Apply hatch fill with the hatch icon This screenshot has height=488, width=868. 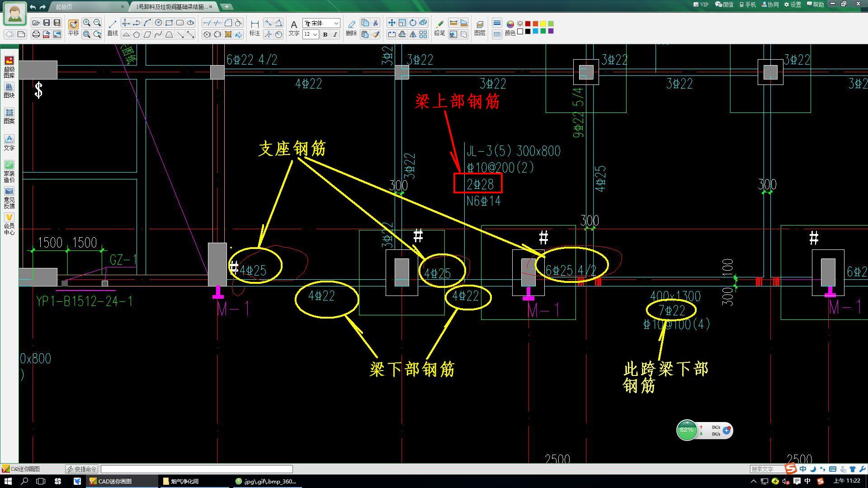point(228,34)
